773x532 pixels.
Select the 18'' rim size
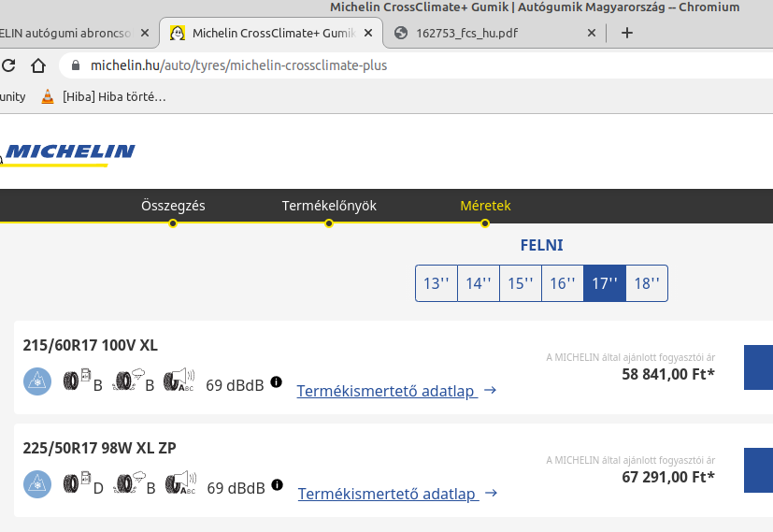tap(647, 283)
